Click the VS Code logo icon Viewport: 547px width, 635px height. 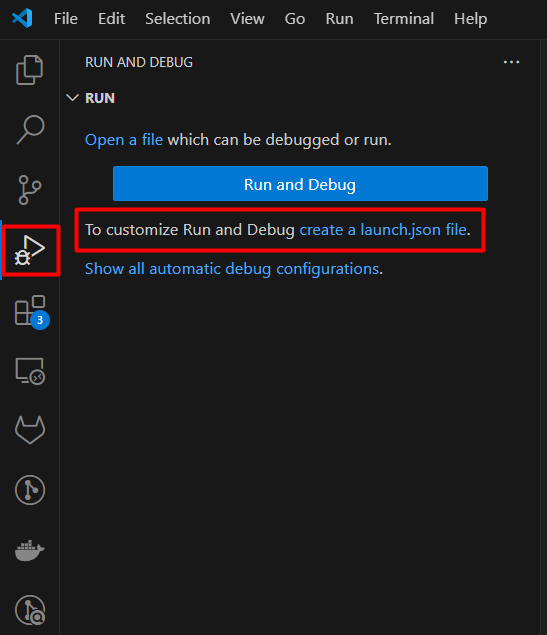pyautogui.click(x=22, y=19)
